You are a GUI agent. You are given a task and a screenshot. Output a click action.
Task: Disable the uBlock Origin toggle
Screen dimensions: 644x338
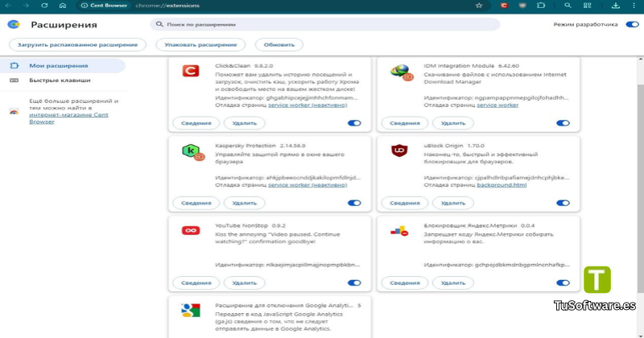(x=563, y=203)
